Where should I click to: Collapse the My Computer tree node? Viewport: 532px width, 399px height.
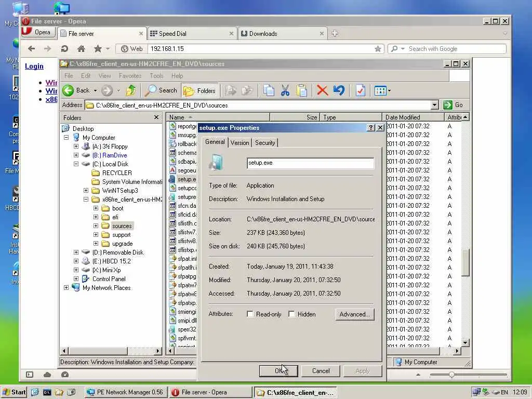(66, 137)
